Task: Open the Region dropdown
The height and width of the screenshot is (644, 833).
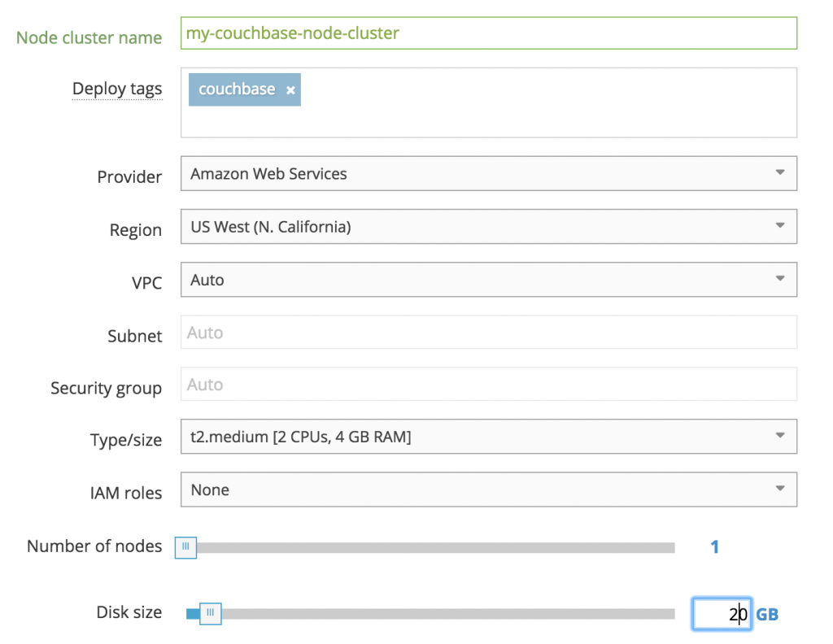Action: tap(489, 227)
